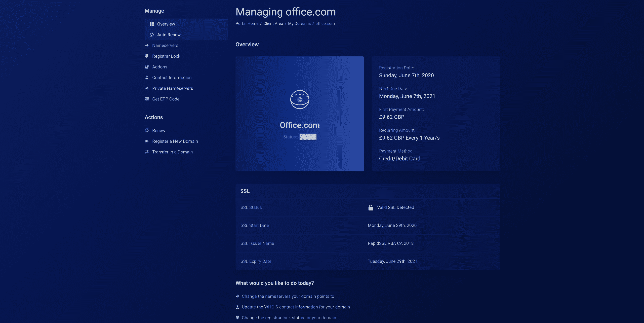Image resolution: width=644 pixels, height=323 pixels.
Task: Click the 'Valid SSL Detected' text
Action: [395, 207]
